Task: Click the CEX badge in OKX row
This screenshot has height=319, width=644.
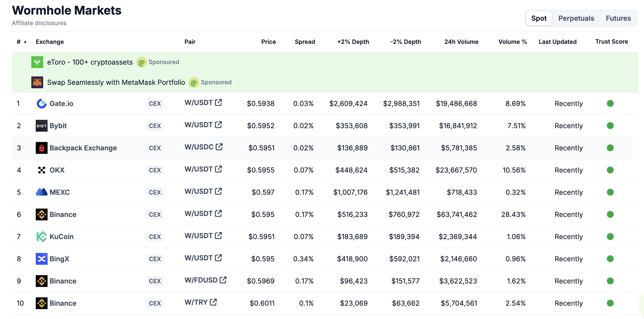Action: (x=155, y=170)
